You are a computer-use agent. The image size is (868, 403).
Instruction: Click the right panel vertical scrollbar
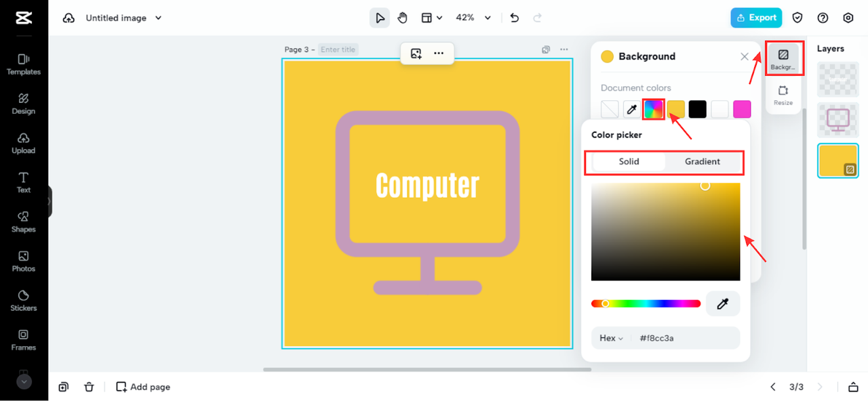pos(804,179)
